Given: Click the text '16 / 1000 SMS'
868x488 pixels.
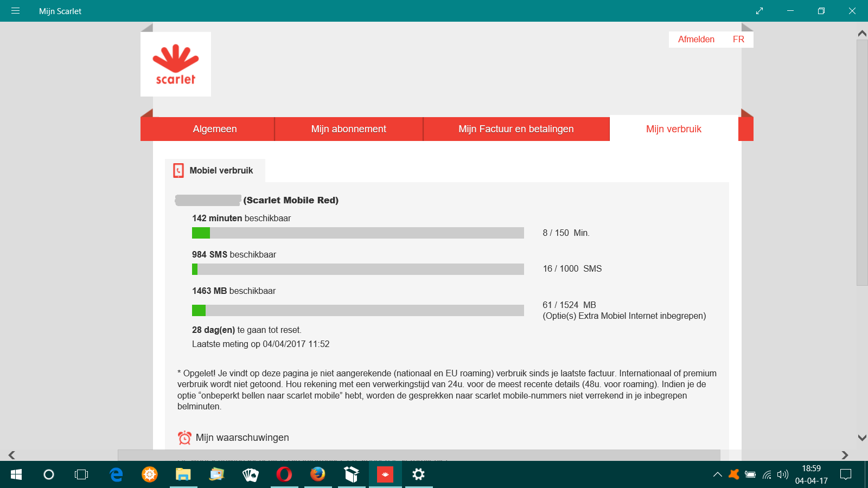Looking at the screenshot, I should tap(572, 268).
